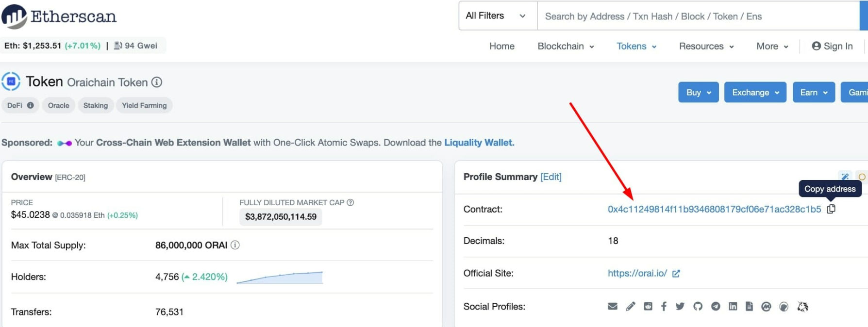Screen dimensions: 868x327
Task: Click the 4,756 holders count
Action: tap(167, 277)
